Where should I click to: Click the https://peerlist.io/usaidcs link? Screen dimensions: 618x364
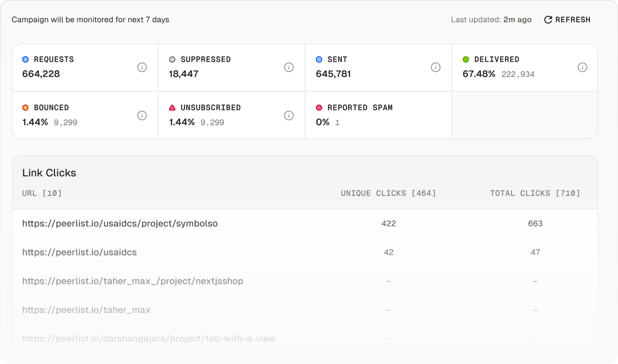79,252
